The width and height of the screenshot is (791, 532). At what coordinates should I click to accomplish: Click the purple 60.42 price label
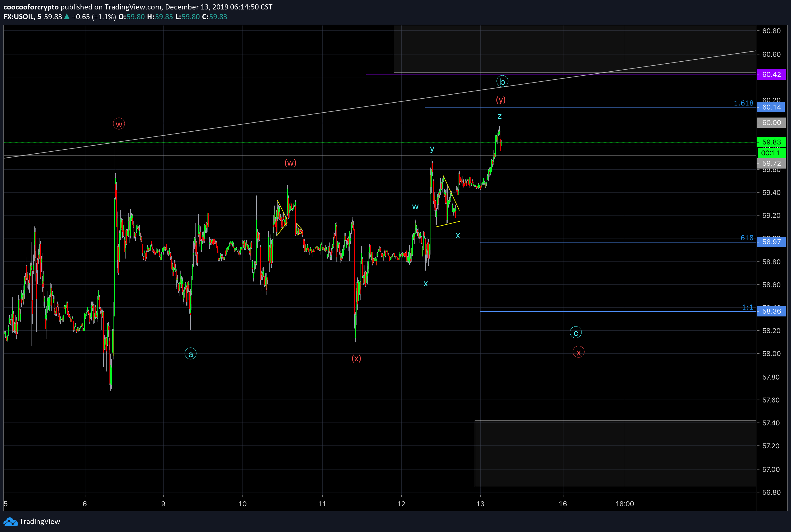(771, 74)
